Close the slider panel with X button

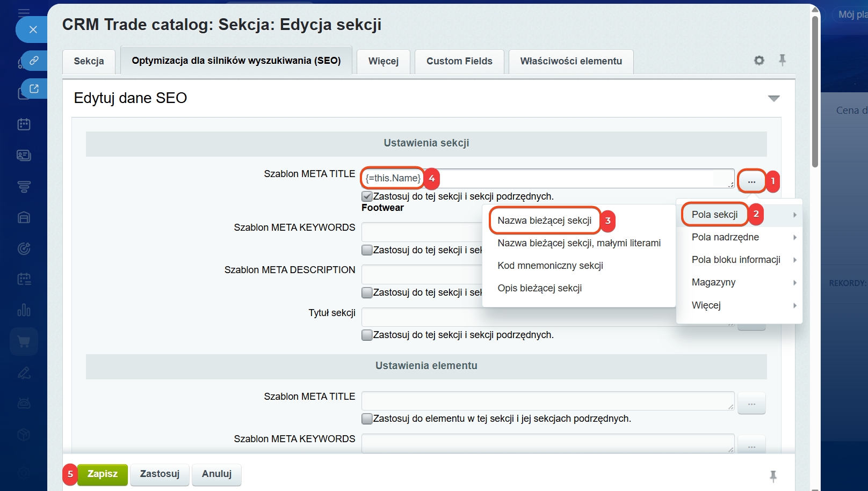33,30
